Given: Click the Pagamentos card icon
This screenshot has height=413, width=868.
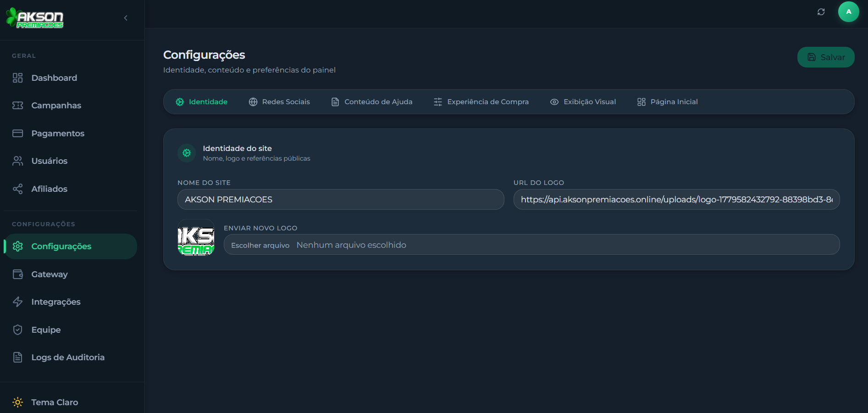Looking at the screenshot, I should tap(17, 134).
